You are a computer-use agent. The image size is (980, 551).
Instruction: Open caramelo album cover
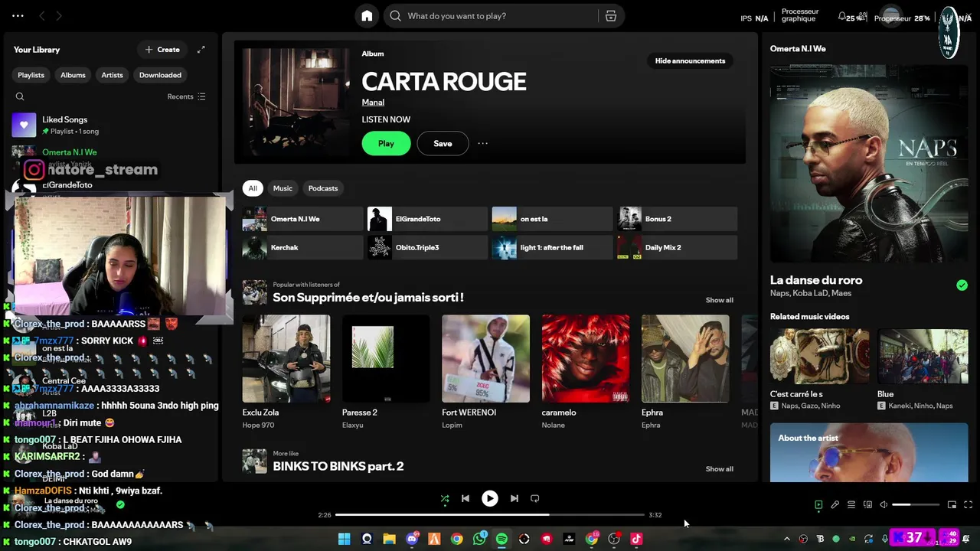click(586, 359)
